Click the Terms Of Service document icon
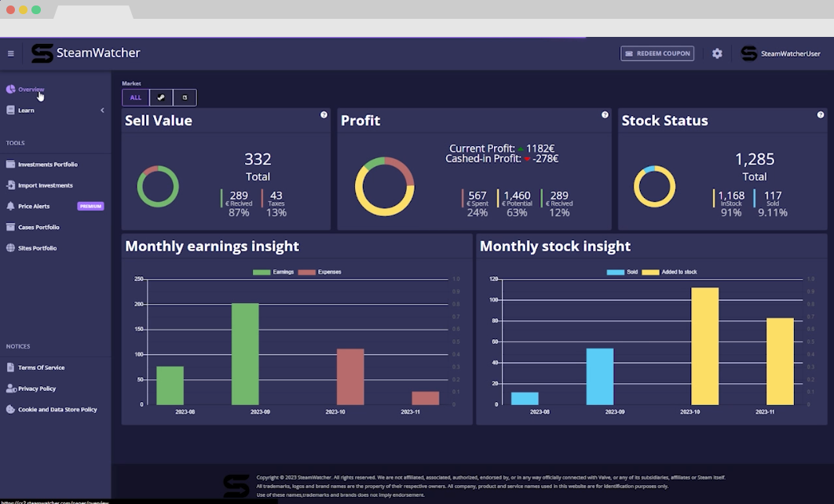This screenshot has width=834, height=504. tap(11, 367)
